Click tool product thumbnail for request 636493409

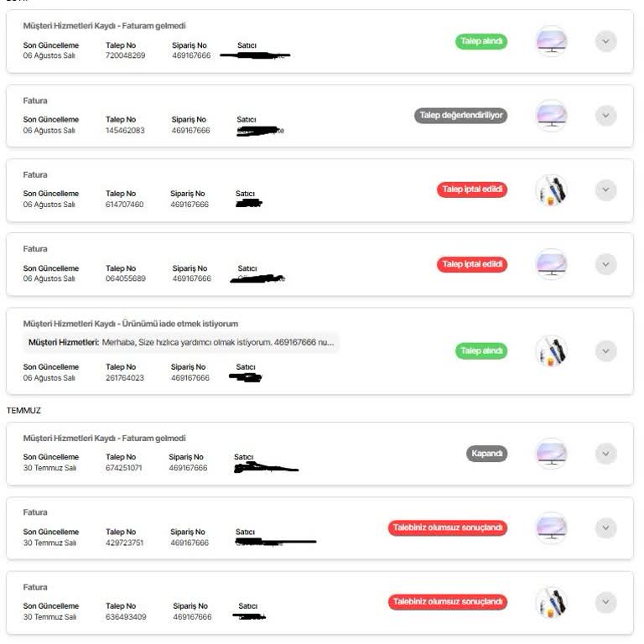pos(551,602)
